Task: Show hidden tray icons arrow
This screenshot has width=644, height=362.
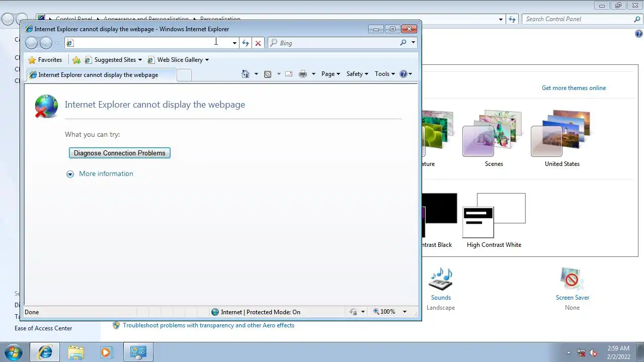Action: tap(569, 352)
